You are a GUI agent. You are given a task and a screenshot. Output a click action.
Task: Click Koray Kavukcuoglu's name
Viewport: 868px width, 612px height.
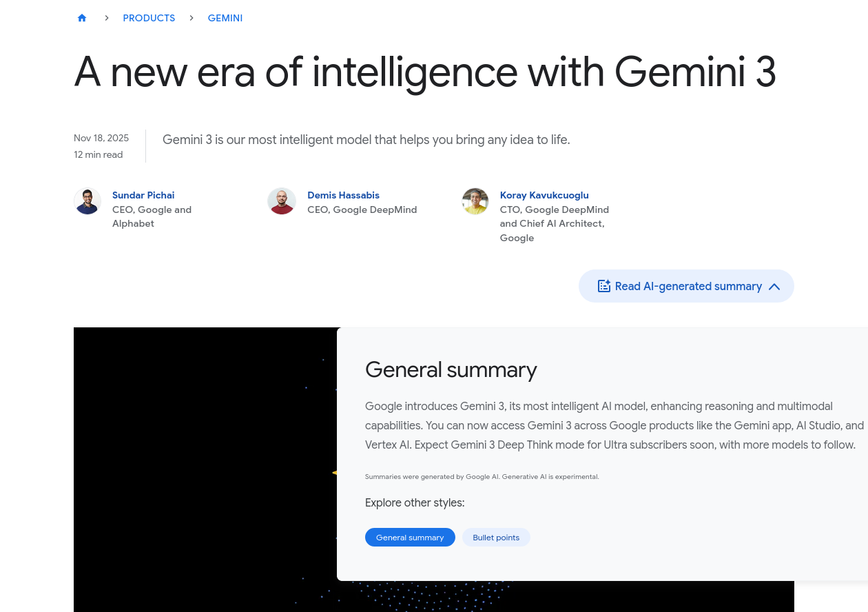pos(544,195)
